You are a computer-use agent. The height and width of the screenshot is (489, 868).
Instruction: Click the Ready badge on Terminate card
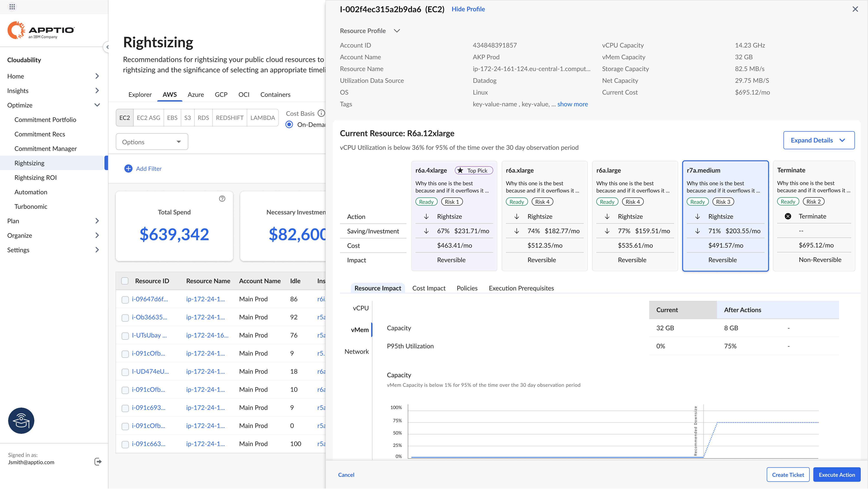coord(788,202)
